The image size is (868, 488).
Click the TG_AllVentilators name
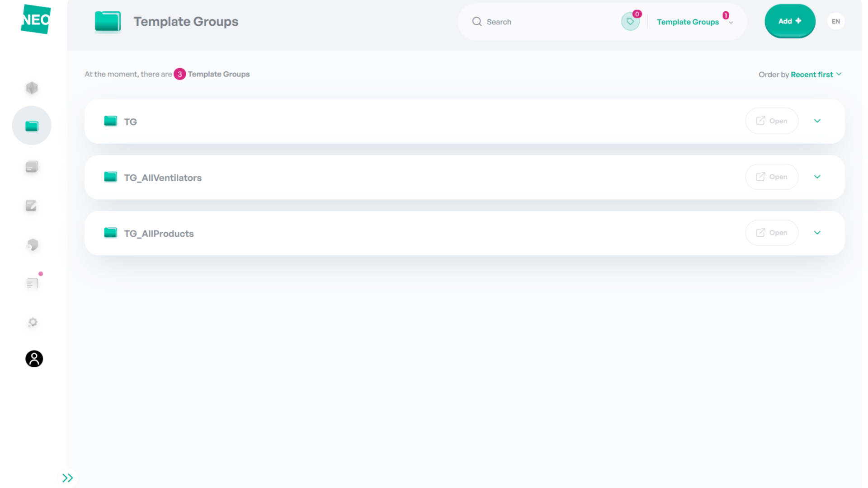pyautogui.click(x=163, y=178)
